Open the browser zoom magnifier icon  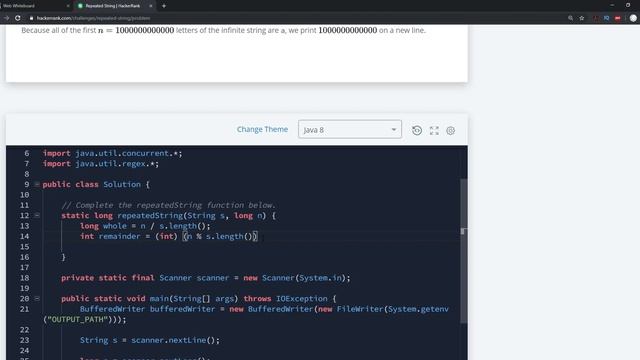click(570, 18)
